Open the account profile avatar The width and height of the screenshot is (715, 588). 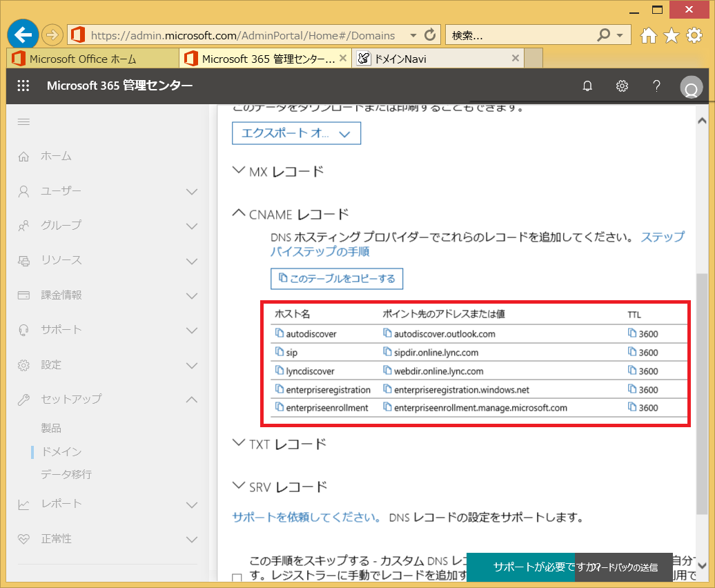coord(692,87)
